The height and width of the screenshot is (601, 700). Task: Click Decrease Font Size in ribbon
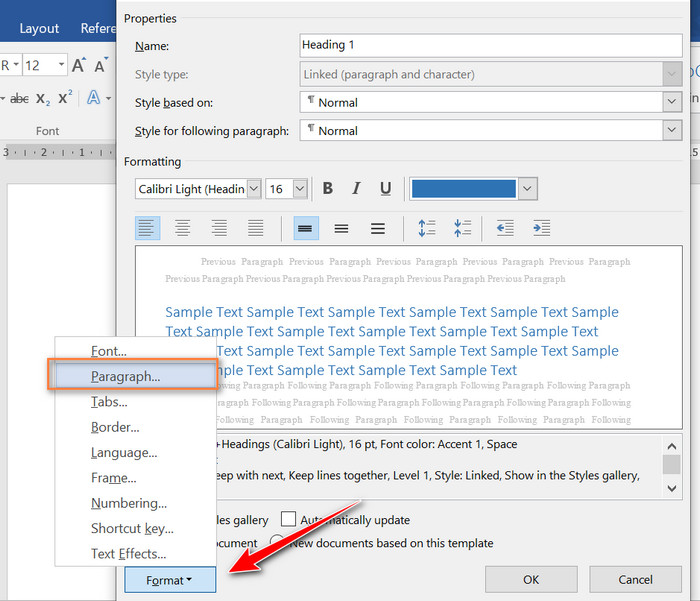point(101,65)
